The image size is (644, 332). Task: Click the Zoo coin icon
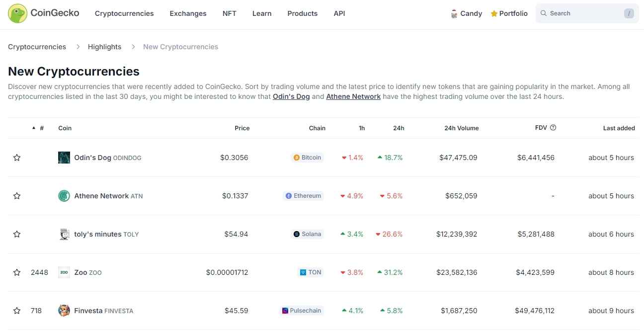tap(64, 272)
